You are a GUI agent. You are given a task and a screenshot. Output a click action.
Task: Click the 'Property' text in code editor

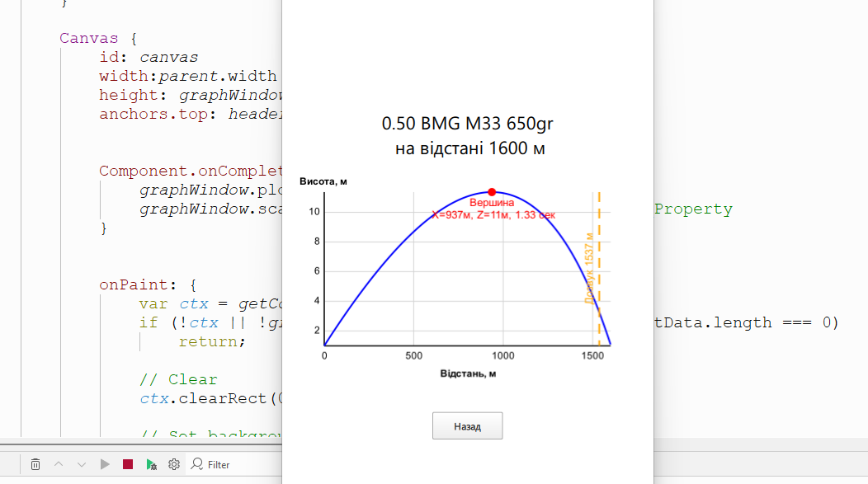[x=693, y=209]
